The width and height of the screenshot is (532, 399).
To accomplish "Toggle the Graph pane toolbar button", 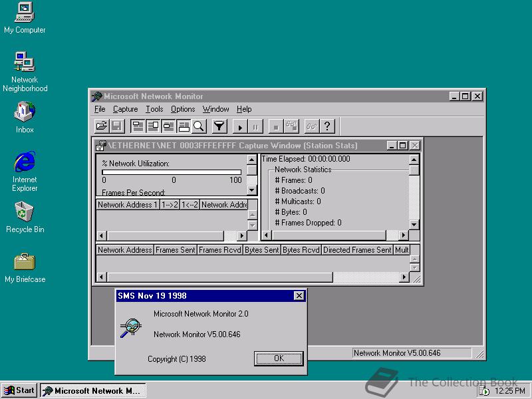I will pyautogui.click(x=138, y=126).
